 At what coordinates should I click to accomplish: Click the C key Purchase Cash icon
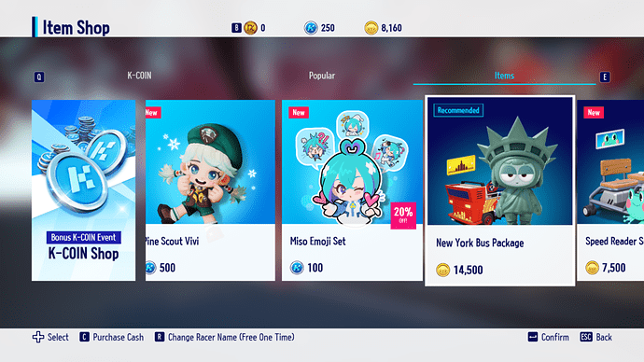pyautogui.click(x=84, y=337)
